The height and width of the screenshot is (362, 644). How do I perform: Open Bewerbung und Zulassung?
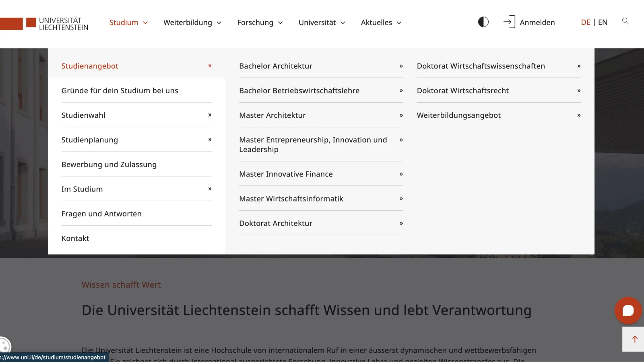(109, 164)
